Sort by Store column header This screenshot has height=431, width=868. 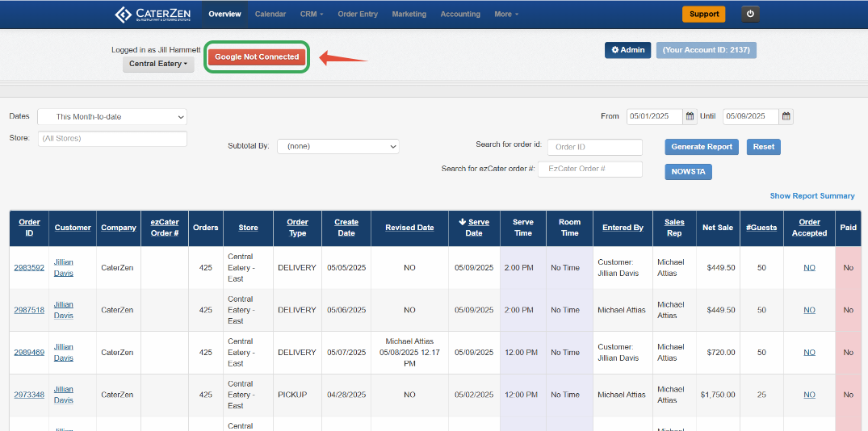click(248, 228)
